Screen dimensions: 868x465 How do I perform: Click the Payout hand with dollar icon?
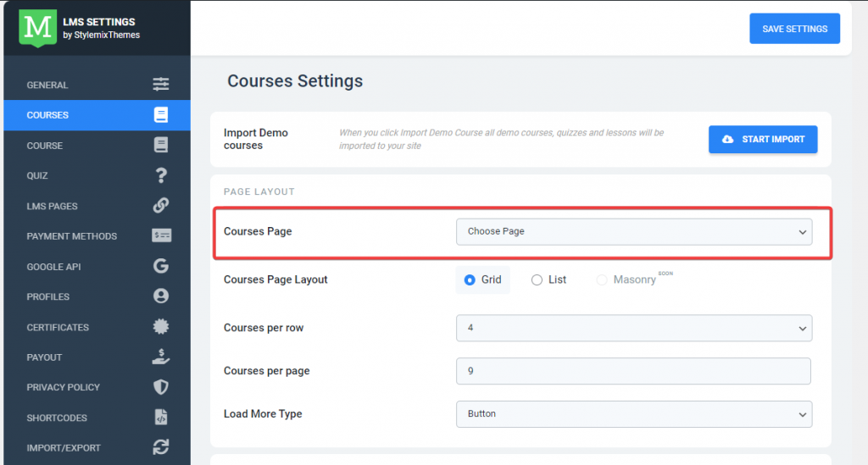(x=161, y=357)
